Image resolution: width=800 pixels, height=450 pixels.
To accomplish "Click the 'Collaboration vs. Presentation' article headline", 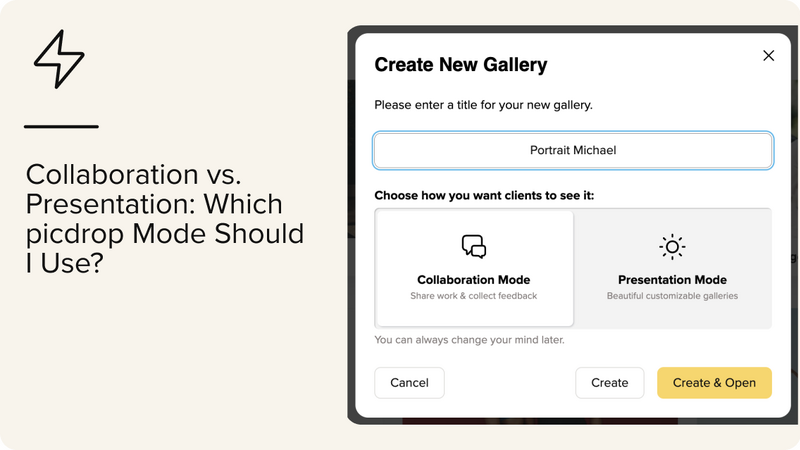I will (x=165, y=218).
